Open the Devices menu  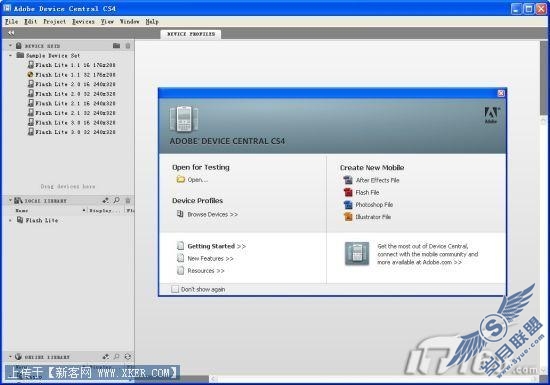(83, 21)
